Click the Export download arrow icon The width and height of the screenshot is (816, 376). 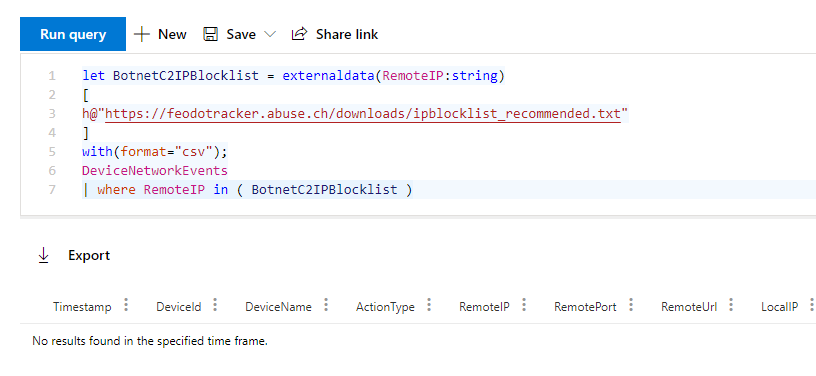point(44,255)
